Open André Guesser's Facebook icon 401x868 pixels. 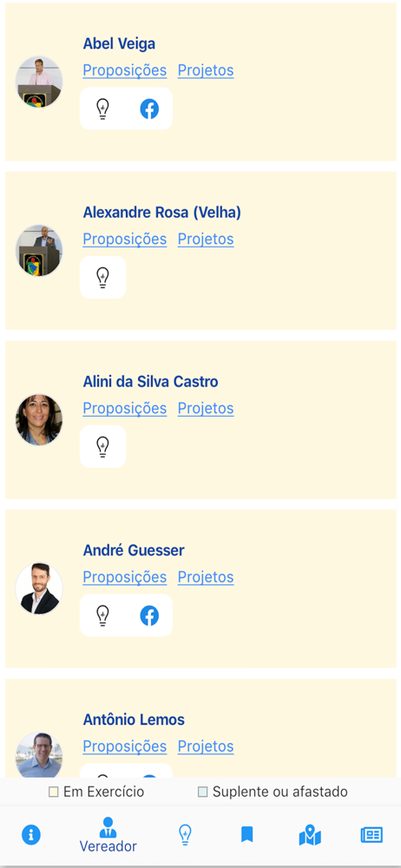pyautogui.click(x=149, y=615)
